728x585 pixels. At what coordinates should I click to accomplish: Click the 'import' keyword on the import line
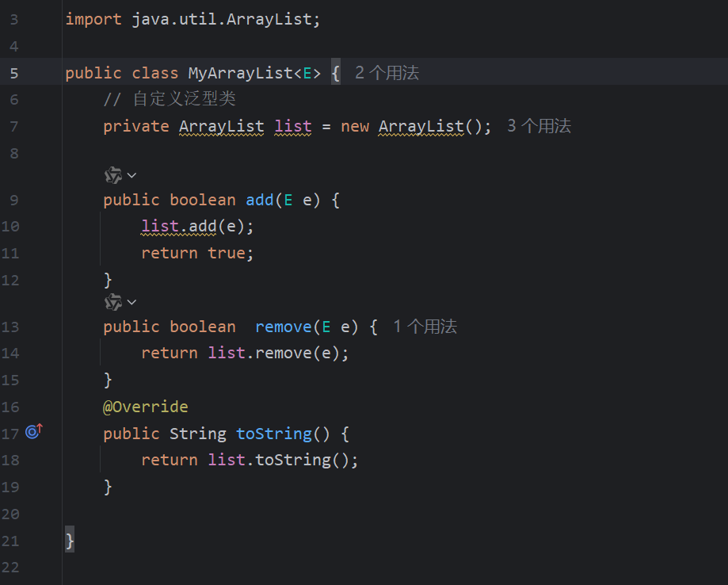point(93,20)
